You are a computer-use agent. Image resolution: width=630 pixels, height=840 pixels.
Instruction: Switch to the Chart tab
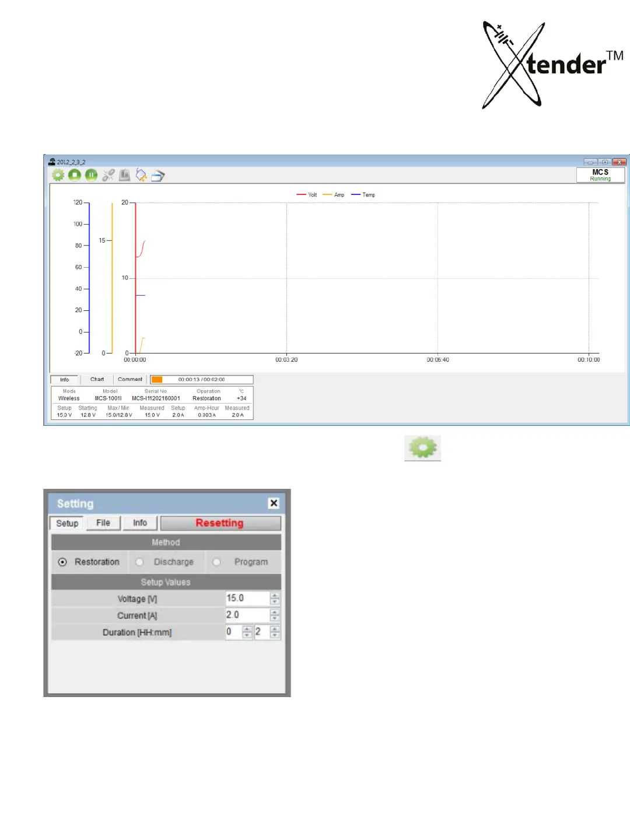(x=97, y=380)
